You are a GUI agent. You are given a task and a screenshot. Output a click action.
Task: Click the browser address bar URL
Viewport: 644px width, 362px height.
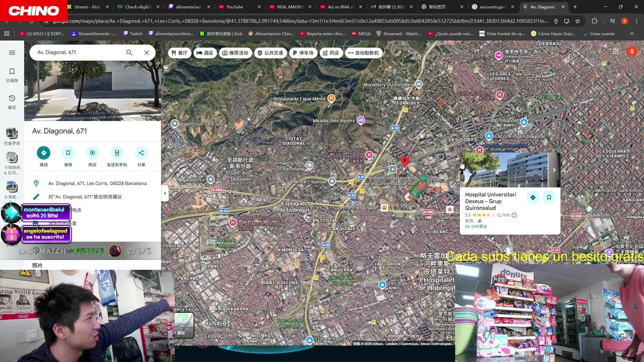[x=300, y=21]
